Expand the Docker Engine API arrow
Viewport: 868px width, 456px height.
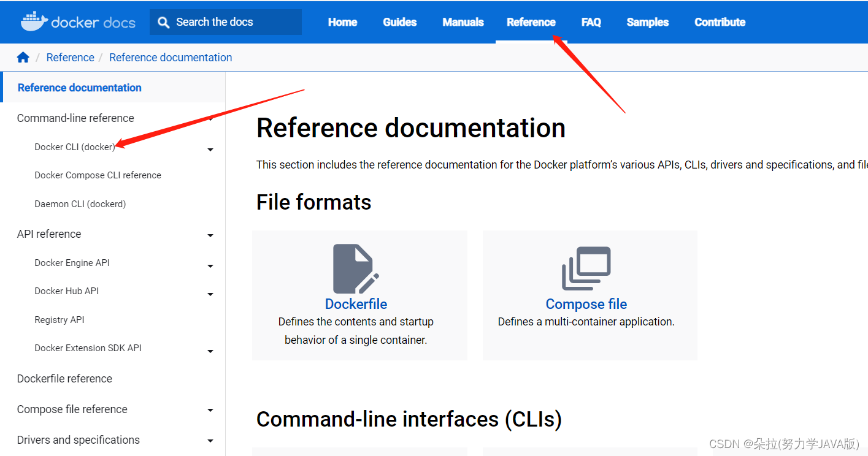click(x=210, y=266)
